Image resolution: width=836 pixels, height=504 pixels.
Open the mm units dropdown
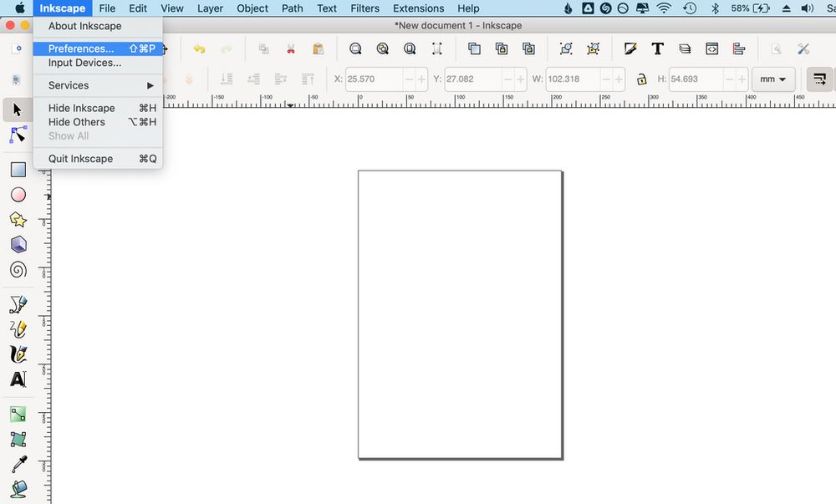[x=773, y=79]
